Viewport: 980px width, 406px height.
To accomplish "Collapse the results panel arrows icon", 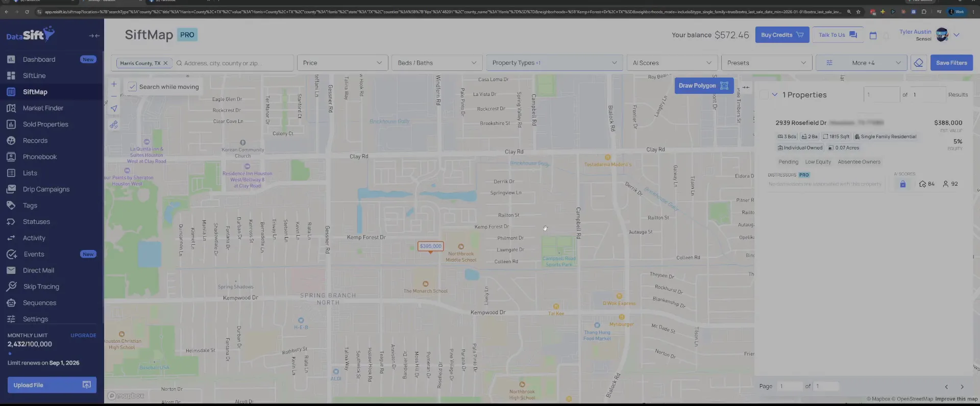I will point(746,87).
